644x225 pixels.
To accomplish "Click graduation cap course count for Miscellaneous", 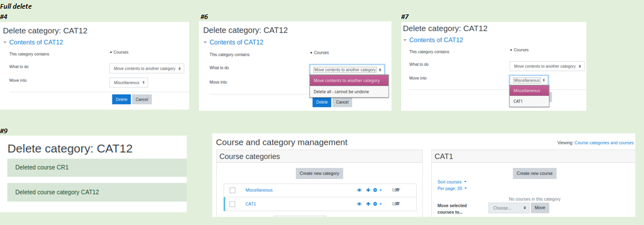I will pos(396,190).
